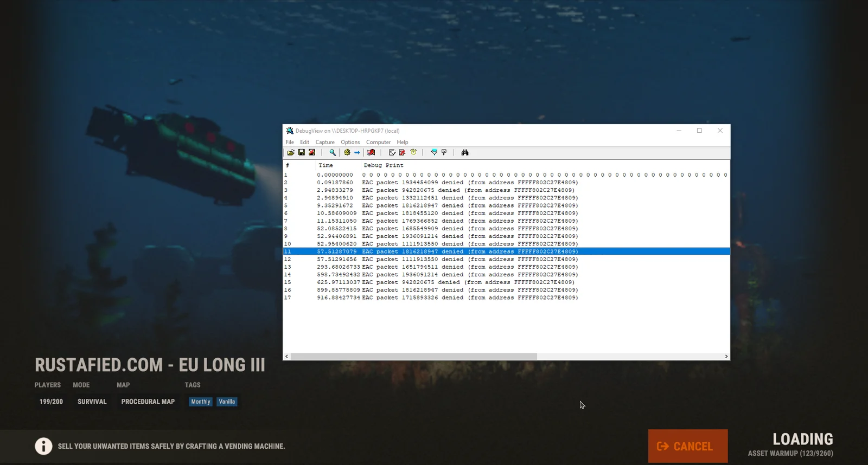Screen dimensions: 868x465
Task: Clear the display with the red eraser icon
Action: click(371, 153)
